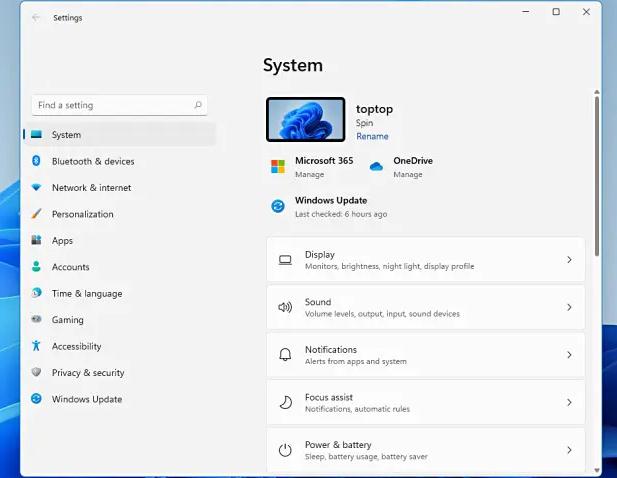Viewport: 617px width, 478px height.
Task: Expand the Notifications row chevron
Action: coord(569,355)
